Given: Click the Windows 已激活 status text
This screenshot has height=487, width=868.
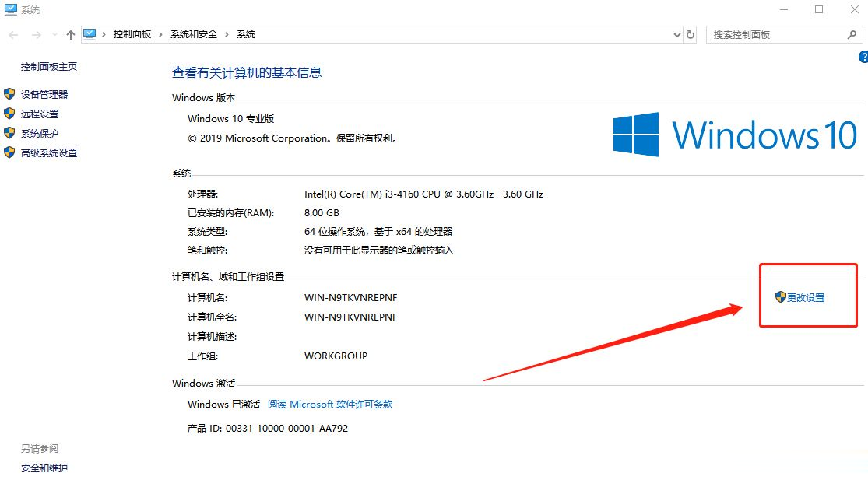Looking at the screenshot, I should 223,405.
